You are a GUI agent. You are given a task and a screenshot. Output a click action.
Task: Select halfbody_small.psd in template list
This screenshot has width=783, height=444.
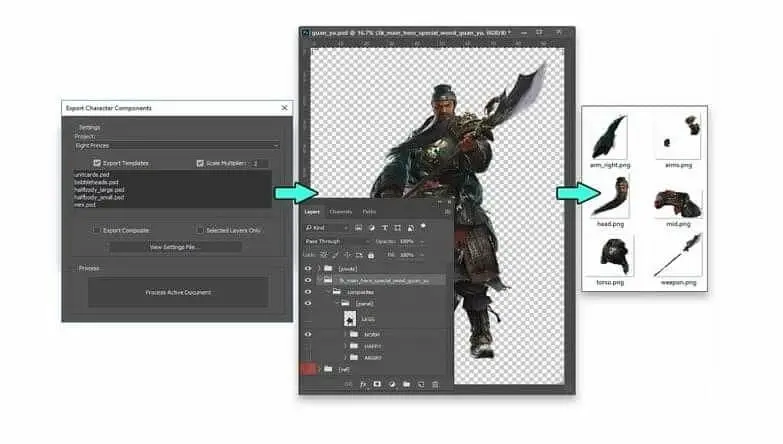[x=99, y=197]
